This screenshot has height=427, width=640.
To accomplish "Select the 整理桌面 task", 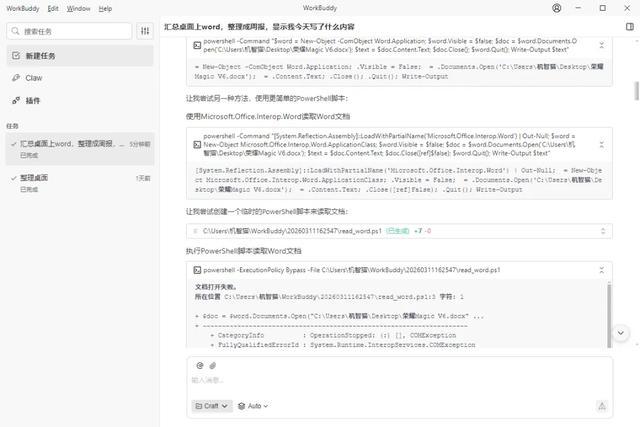I will (80, 183).
